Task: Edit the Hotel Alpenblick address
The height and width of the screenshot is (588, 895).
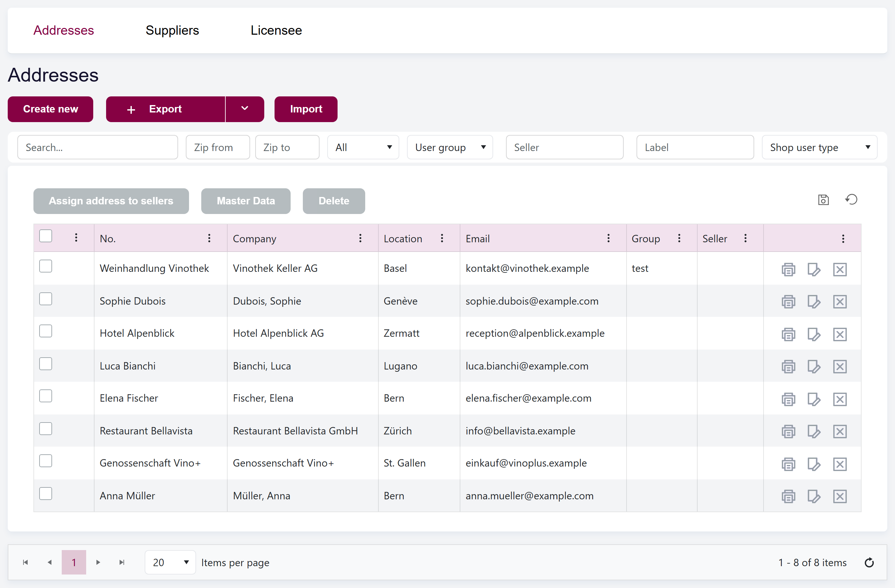Action: (x=814, y=334)
